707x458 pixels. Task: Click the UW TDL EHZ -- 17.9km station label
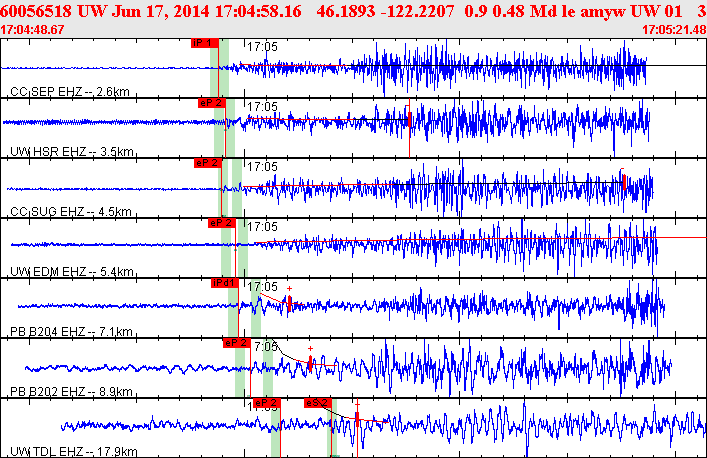tap(74, 452)
